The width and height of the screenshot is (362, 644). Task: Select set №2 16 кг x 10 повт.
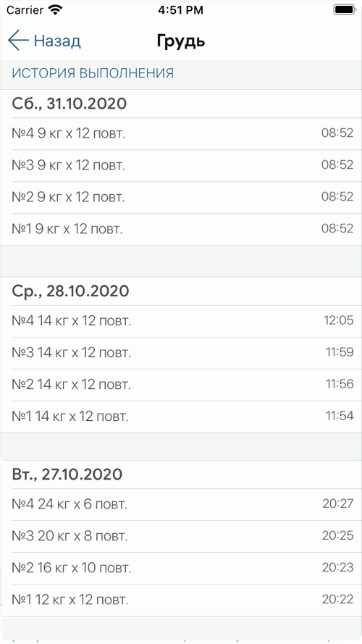tap(181, 568)
